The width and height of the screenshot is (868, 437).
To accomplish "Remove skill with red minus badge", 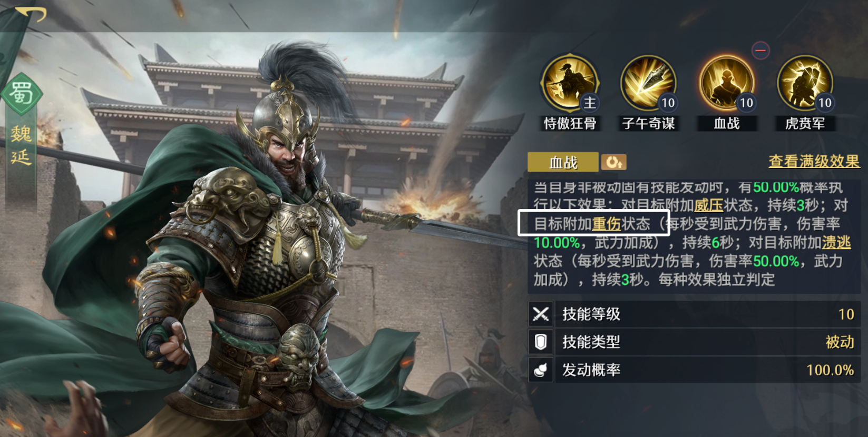I will 760,51.
